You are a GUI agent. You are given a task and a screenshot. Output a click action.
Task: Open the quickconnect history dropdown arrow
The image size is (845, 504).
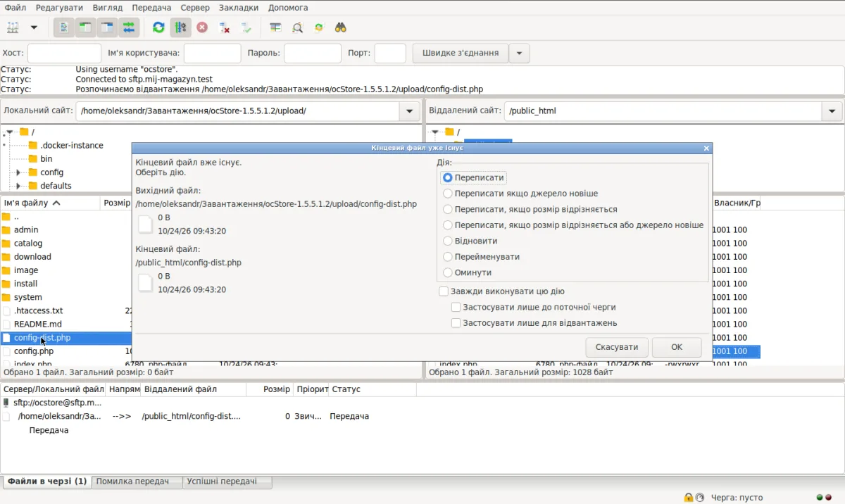519,53
